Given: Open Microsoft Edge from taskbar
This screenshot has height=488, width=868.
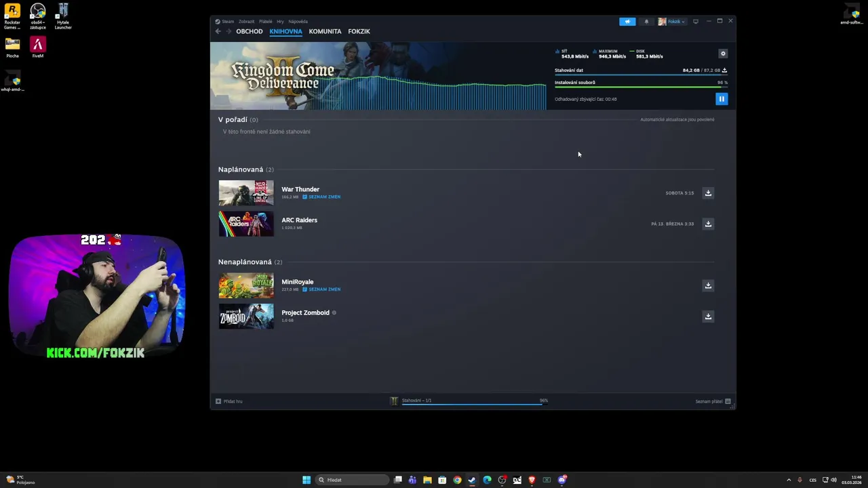Looking at the screenshot, I should pyautogui.click(x=487, y=480).
